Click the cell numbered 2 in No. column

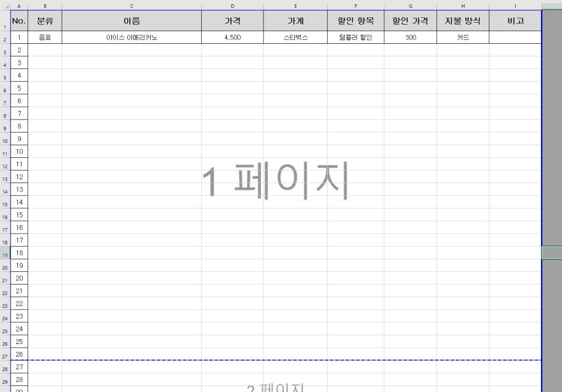click(x=19, y=50)
